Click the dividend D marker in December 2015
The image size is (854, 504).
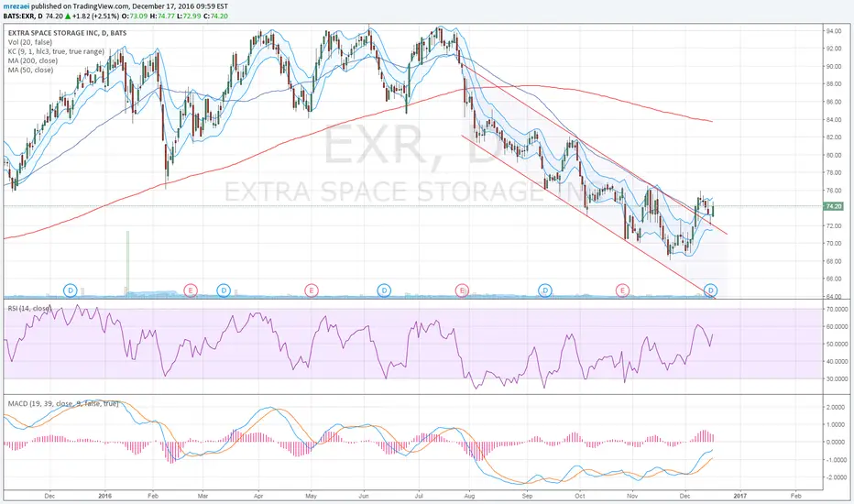tap(71, 290)
